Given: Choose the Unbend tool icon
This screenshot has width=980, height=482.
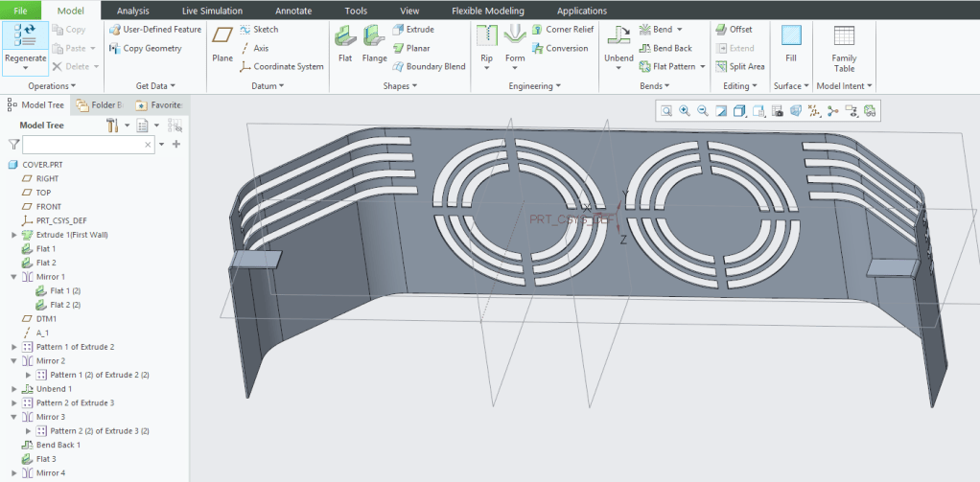Looking at the screenshot, I should tap(618, 43).
